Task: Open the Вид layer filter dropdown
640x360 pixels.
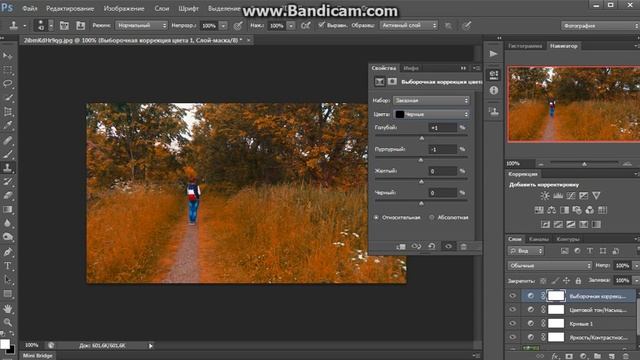Action: coord(526,251)
